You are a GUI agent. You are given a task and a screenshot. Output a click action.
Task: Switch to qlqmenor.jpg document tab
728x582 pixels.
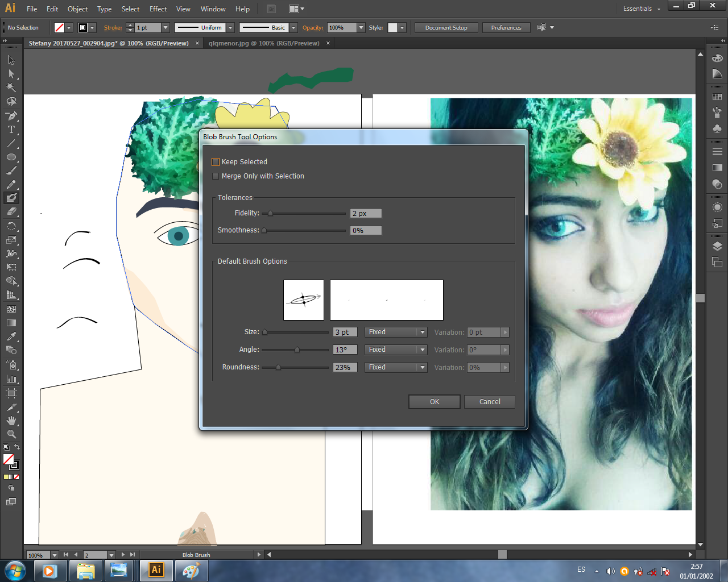[264, 43]
